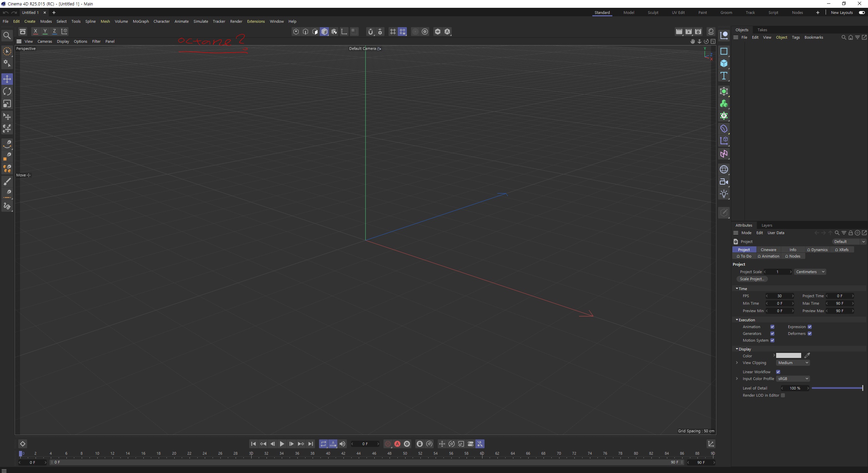Screen dimensions: 868x473
Task: Collapse the Execution section
Action: point(737,320)
